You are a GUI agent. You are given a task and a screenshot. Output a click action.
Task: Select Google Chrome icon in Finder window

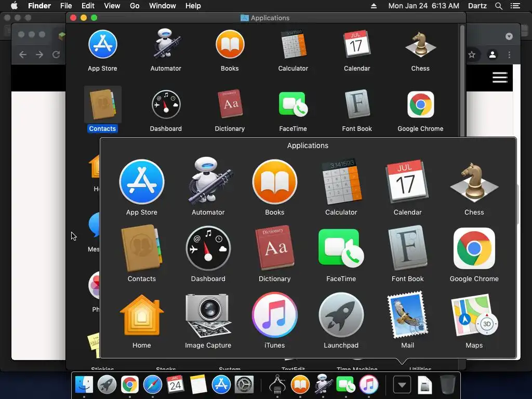tap(420, 104)
